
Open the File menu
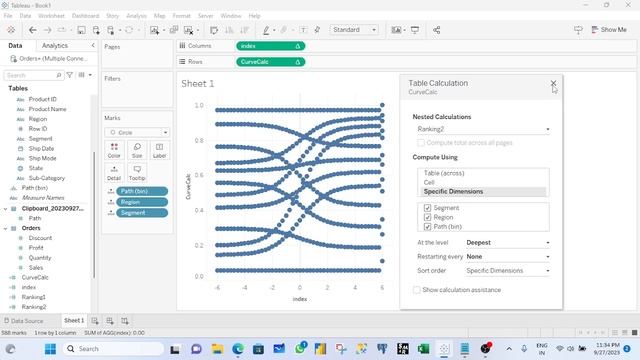point(8,16)
